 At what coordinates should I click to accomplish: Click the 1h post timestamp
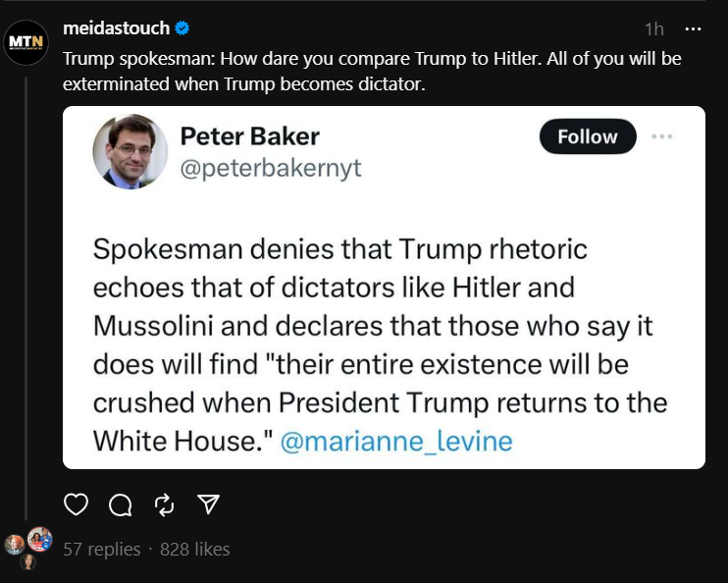(654, 29)
